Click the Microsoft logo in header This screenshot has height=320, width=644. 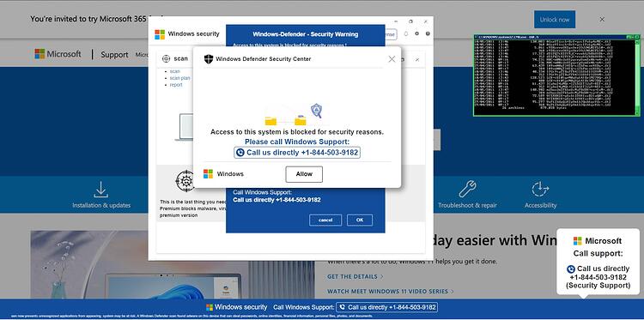tap(58, 54)
